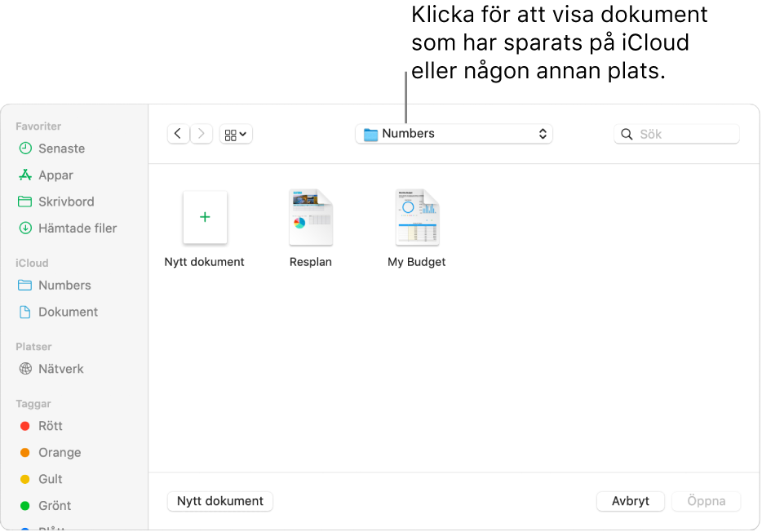
Task: Click the iCloud Numbers folder icon in sidebar
Action: coord(24,286)
